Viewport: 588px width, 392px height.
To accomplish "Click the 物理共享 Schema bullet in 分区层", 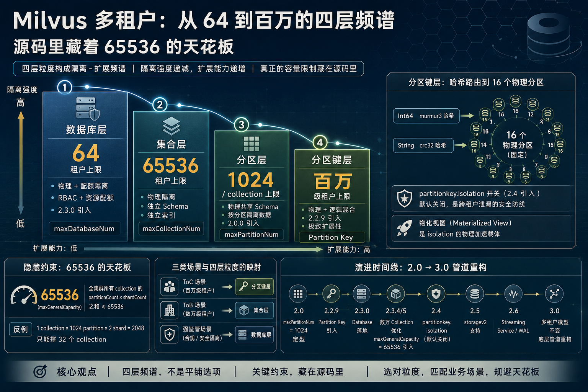I will click(x=253, y=207).
